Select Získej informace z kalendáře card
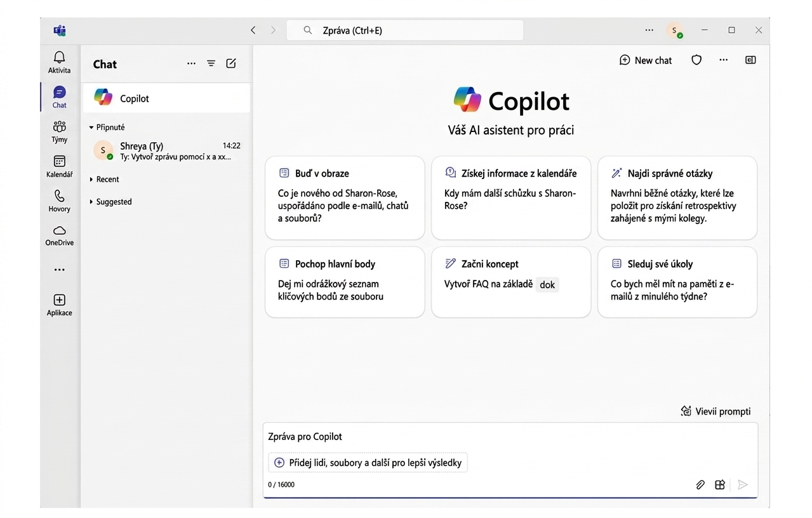The image size is (812, 518). pyautogui.click(x=511, y=197)
